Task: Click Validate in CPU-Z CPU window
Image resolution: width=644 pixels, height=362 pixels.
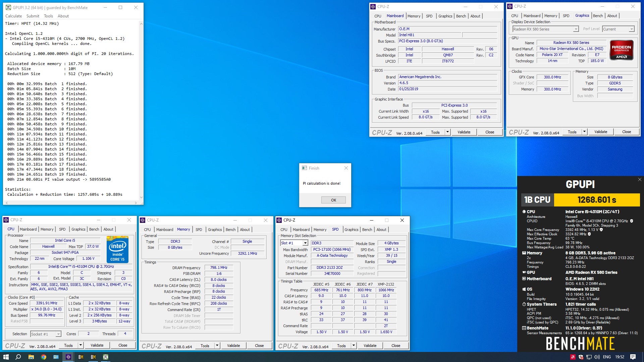Action: coord(97,345)
